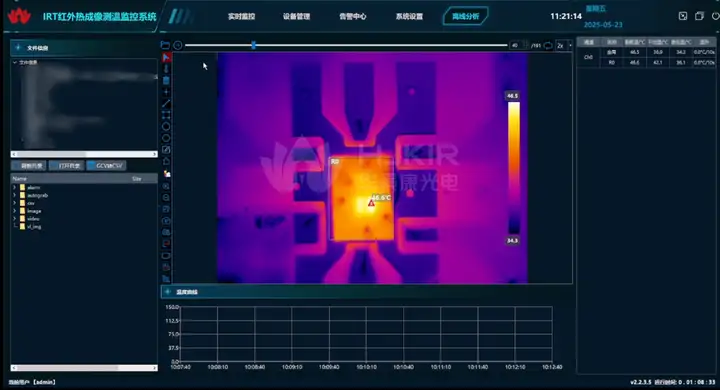Viewport: 720px width, 390px height.
Task: Click the CH0 cell in the temperature table
Action: 588,57
